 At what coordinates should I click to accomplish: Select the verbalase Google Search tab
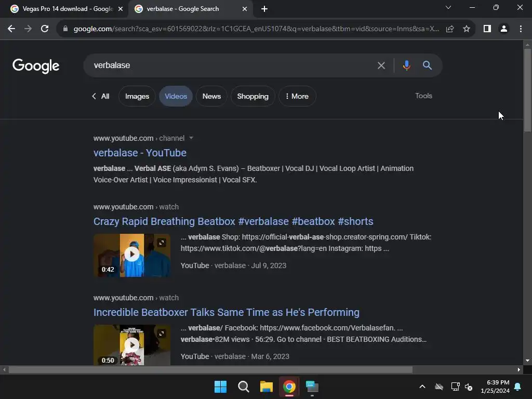coord(190,9)
